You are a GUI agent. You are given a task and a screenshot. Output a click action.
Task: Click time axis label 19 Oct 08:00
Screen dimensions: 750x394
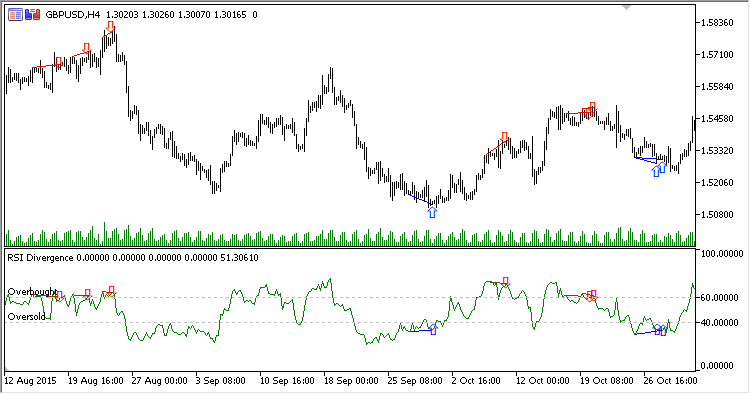(607, 381)
